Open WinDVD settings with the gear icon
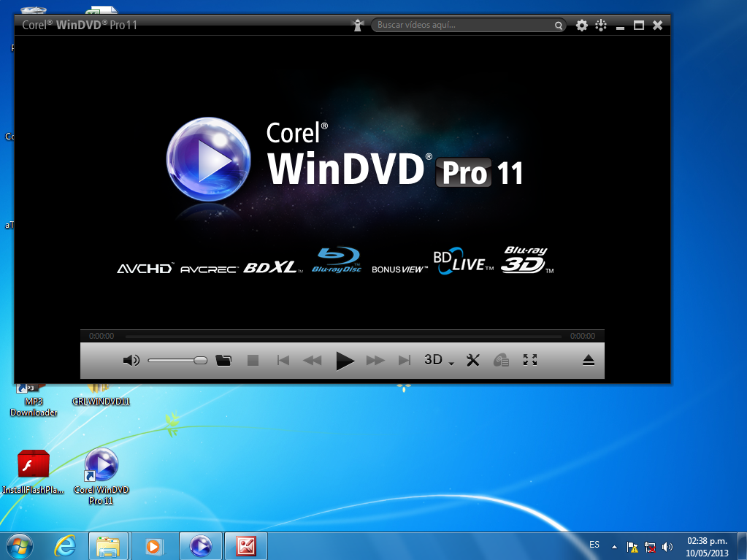Image resolution: width=747 pixels, height=560 pixels. tap(581, 25)
